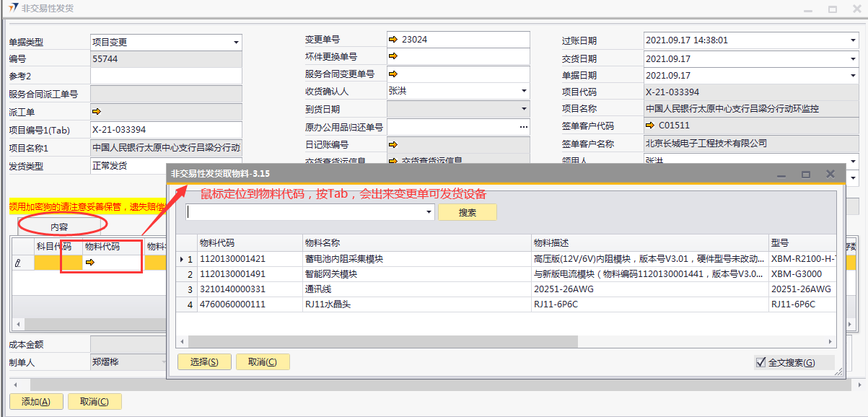Click the orange arrow in 派工单 field
Screen dimensions: 868x417
(x=96, y=112)
